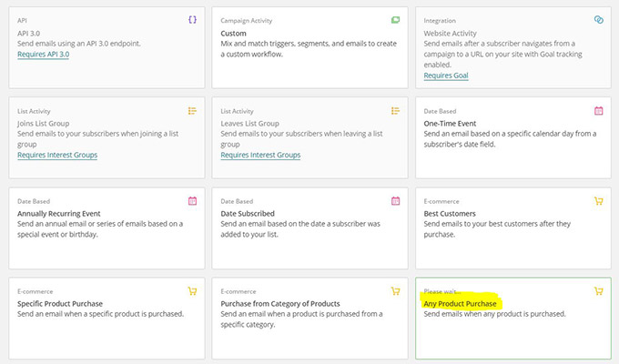This screenshot has width=619, height=364.
Task: Click the calendar icon on Annually Recurring Event card
Action: 192,201
